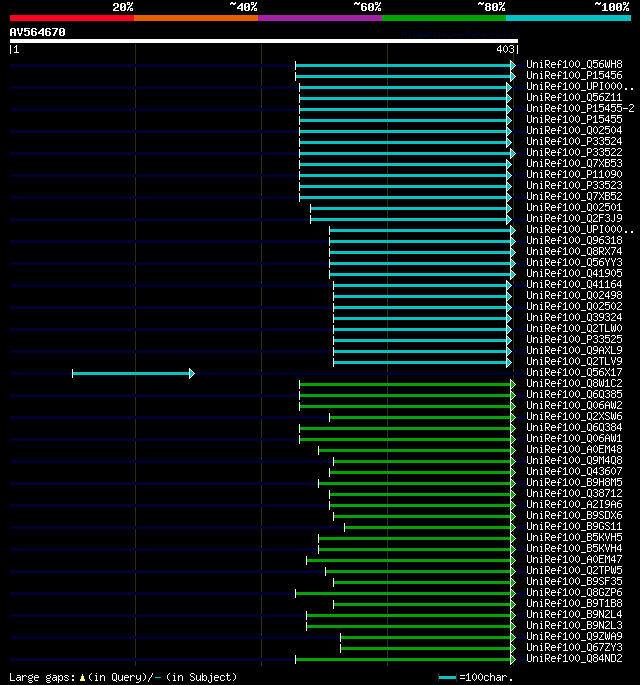640x685 pixels.
Task: Click the cyan =100char scale sample
Action: coord(447,678)
